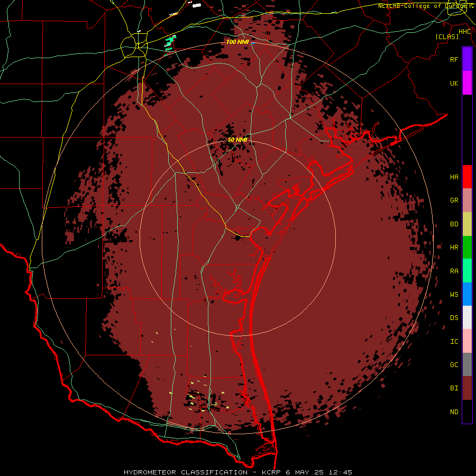Click the 'IC' legend label
The width and height of the screenshot is (476, 476).
454,342
